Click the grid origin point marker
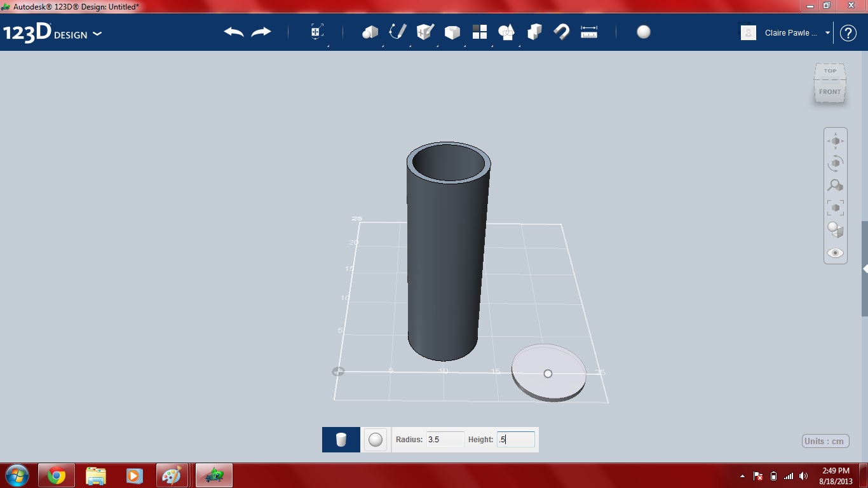 tap(338, 372)
